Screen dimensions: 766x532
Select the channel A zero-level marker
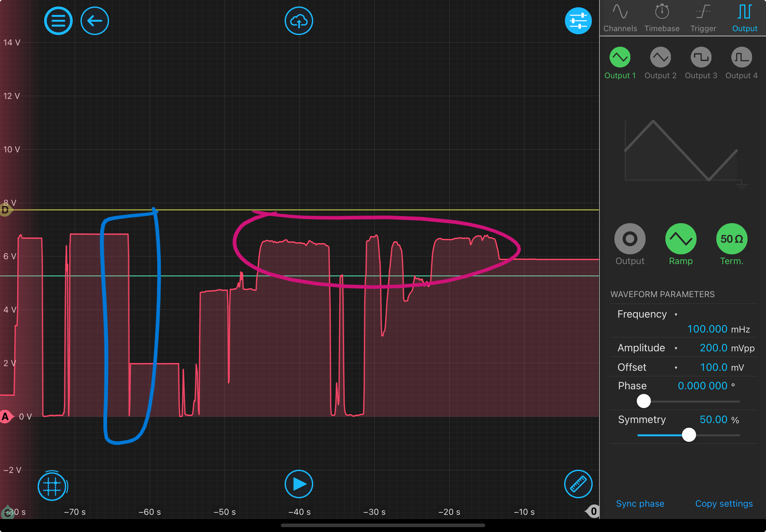click(6, 417)
